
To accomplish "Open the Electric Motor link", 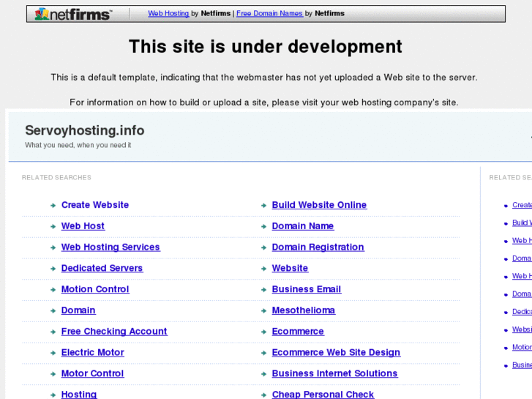I will 93,352.
